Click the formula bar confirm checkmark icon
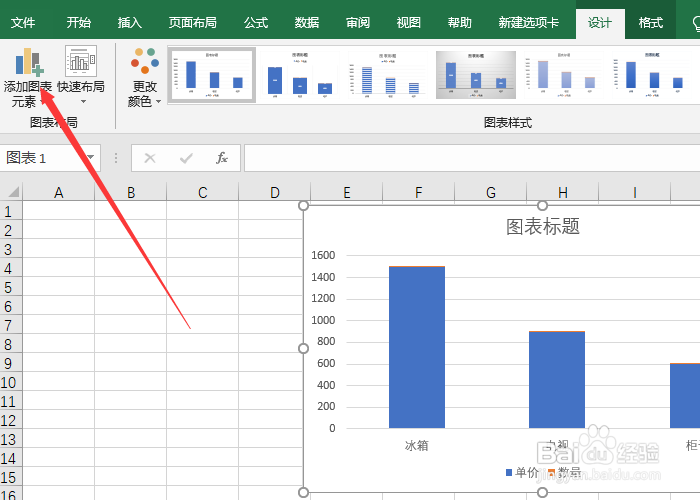The height and width of the screenshot is (500, 700). (x=186, y=158)
